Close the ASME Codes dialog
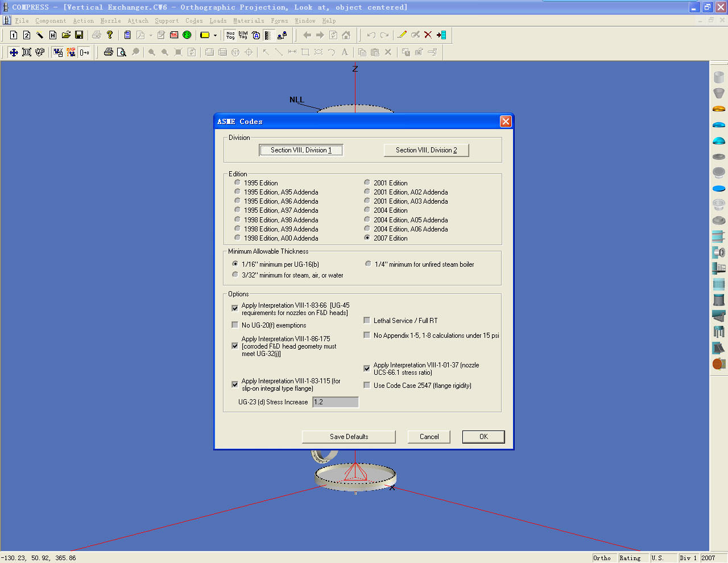The width and height of the screenshot is (728, 563). tap(506, 121)
